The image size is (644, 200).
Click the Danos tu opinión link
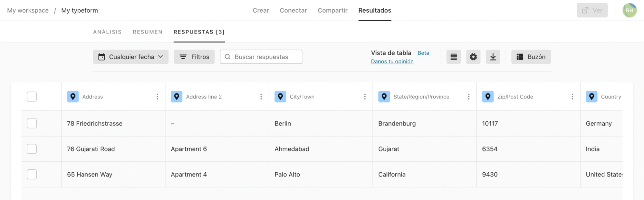pos(392,62)
